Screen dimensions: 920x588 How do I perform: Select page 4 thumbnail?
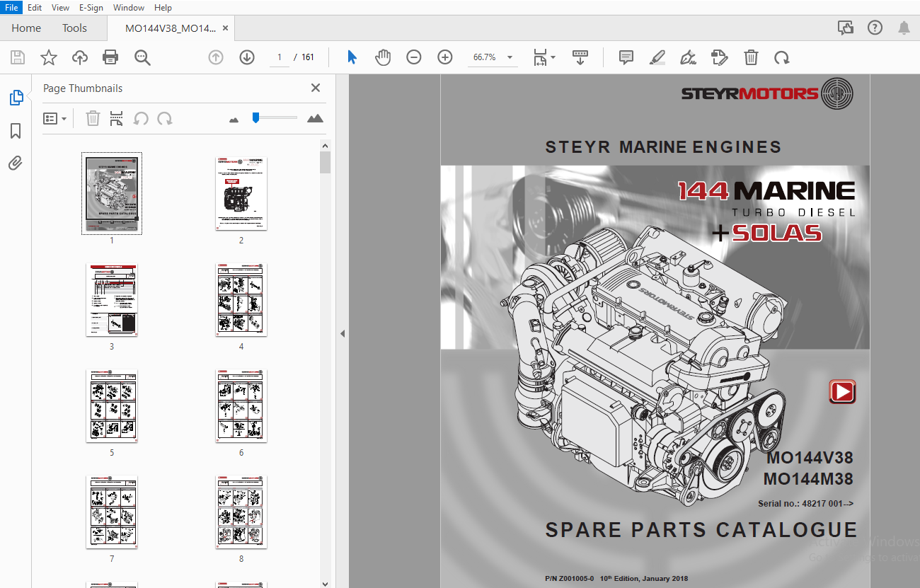241,300
